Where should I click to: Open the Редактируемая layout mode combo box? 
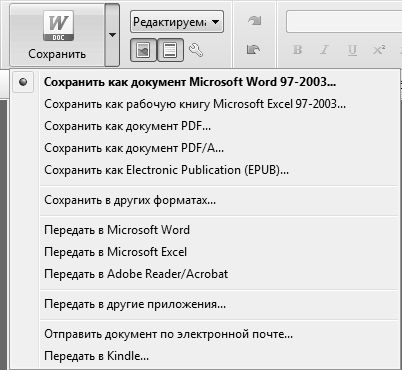(x=177, y=22)
